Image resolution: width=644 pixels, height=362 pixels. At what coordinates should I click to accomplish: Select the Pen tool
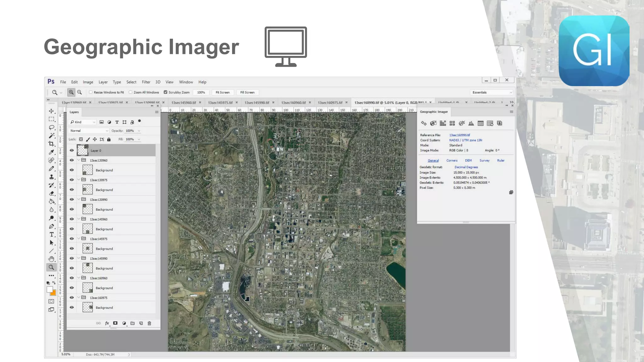tap(51, 227)
